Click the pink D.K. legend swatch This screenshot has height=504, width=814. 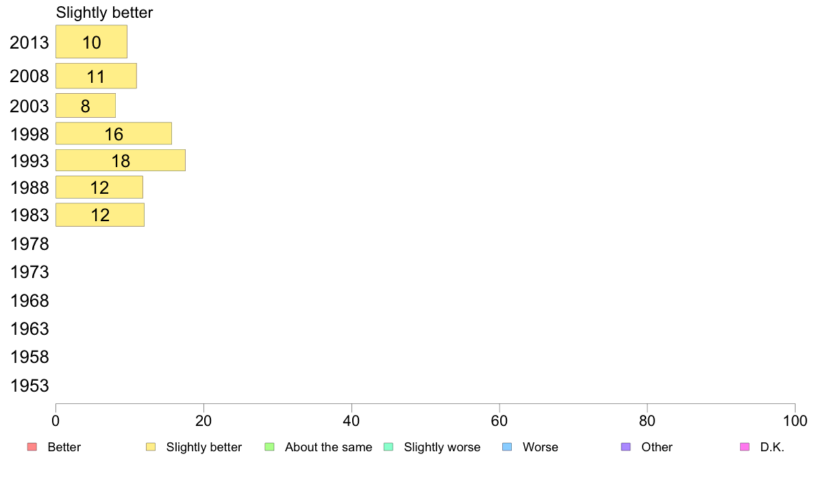pyautogui.click(x=745, y=447)
